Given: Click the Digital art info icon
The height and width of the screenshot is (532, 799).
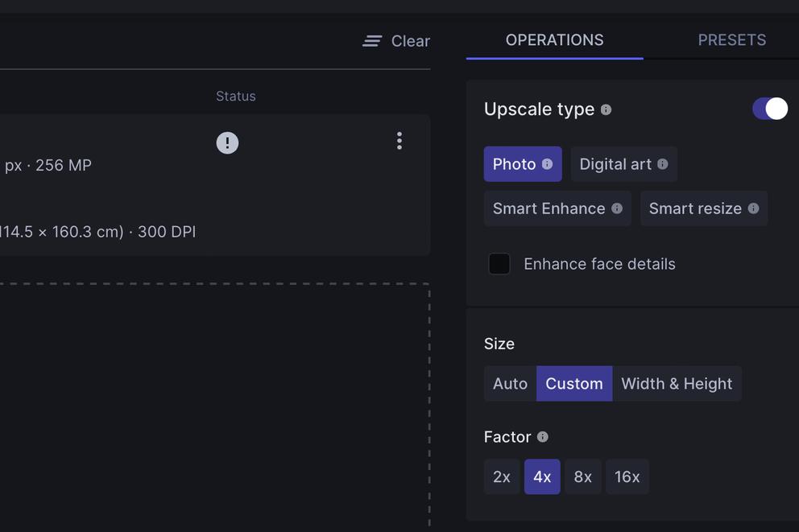Looking at the screenshot, I should click(662, 164).
